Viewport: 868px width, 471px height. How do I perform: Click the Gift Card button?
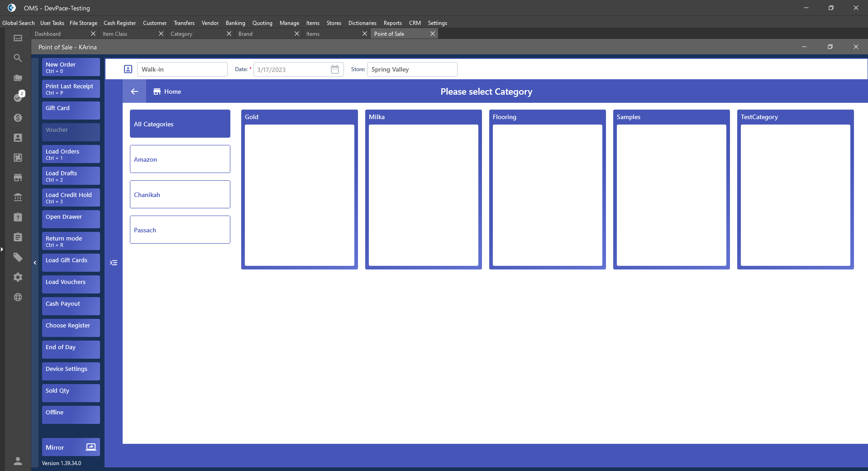71,111
